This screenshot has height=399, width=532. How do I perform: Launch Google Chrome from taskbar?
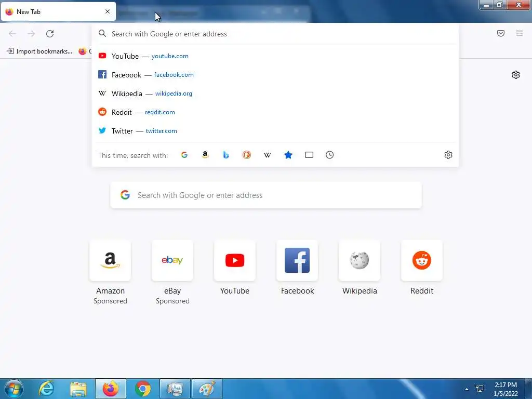pos(143,389)
